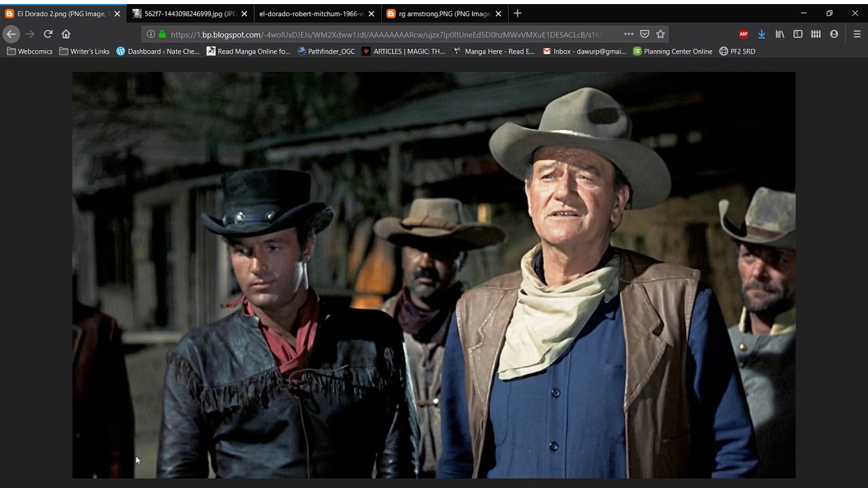Click the blogspot URL in address bar
868x488 pixels.
(387, 34)
